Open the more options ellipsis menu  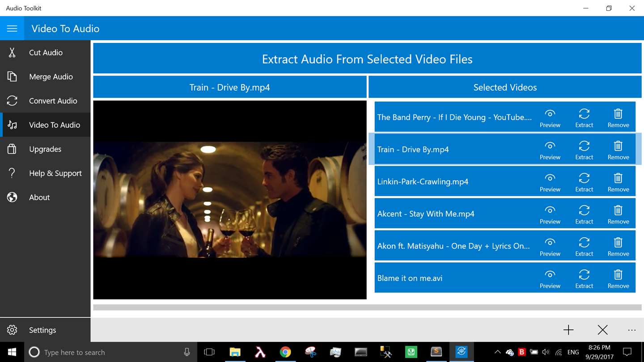pyautogui.click(x=631, y=330)
